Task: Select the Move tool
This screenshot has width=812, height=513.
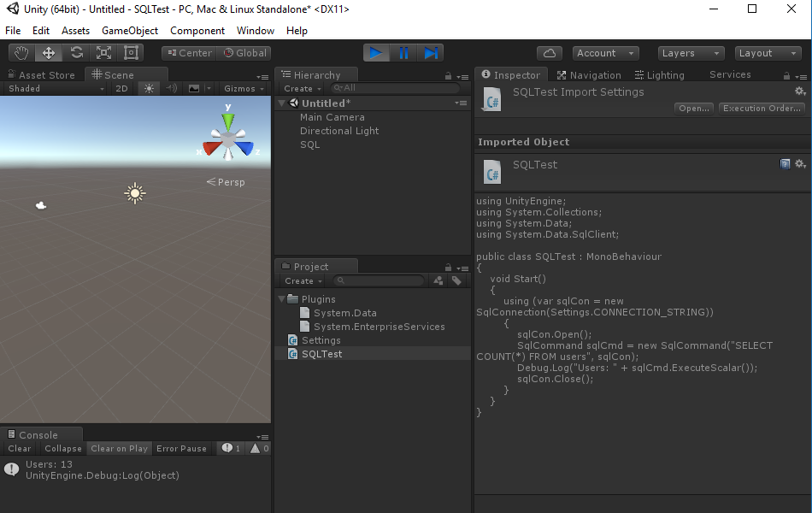Action: pos(49,52)
